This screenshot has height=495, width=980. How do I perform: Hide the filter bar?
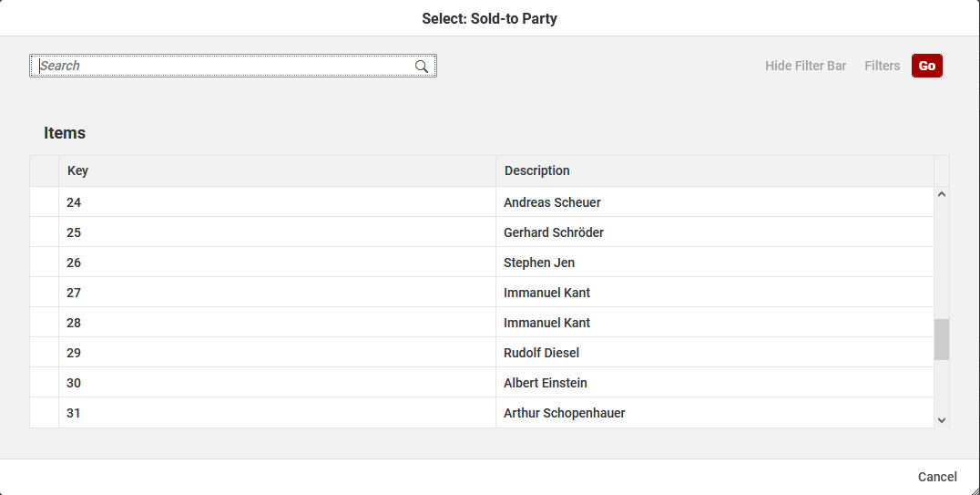pyautogui.click(x=805, y=66)
